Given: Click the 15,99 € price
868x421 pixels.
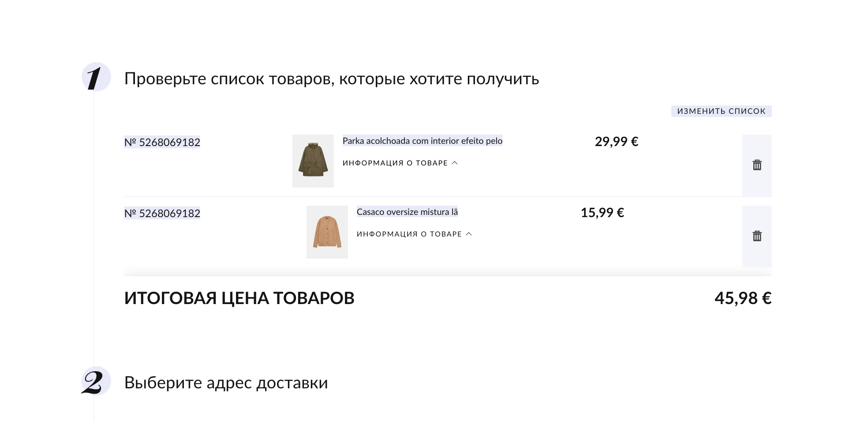Looking at the screenshot, I should [602, 213].
